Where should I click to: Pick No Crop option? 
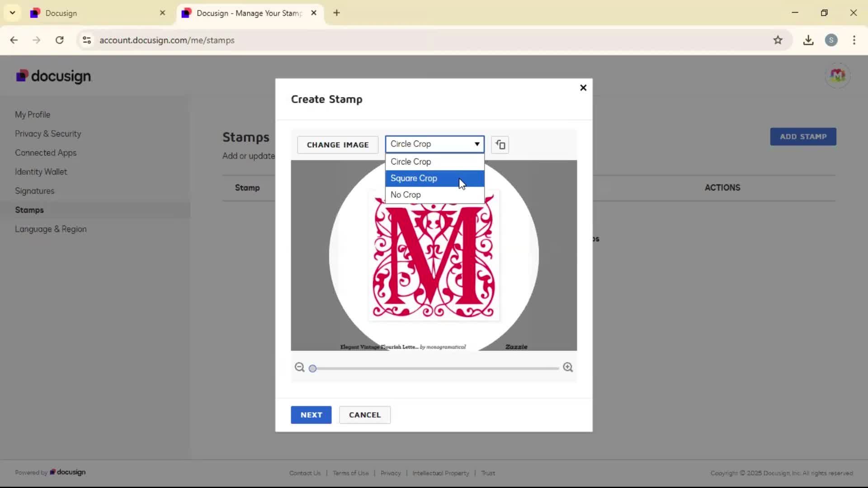(x=434, y=195)
